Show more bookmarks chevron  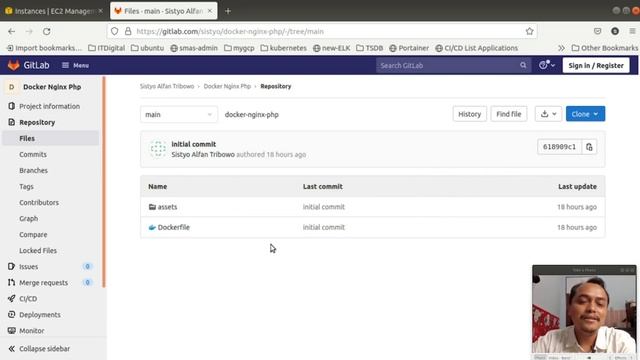[x=561, y=48]
